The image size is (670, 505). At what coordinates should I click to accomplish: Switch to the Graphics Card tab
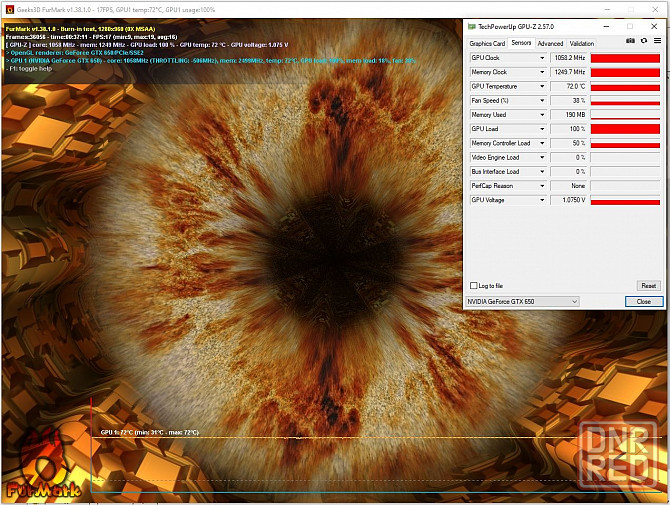pos(487,44)
